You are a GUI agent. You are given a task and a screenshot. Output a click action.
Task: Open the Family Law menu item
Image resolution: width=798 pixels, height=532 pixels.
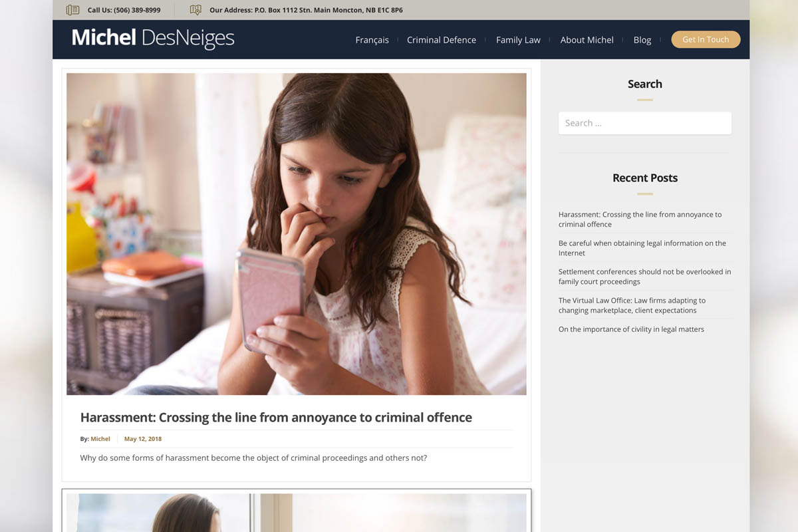pos(518,40)
